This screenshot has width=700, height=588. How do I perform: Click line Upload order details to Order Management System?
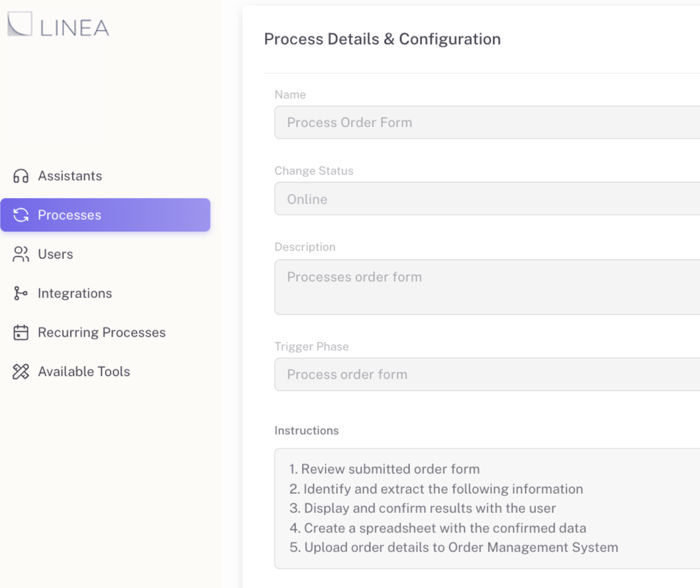454,547
